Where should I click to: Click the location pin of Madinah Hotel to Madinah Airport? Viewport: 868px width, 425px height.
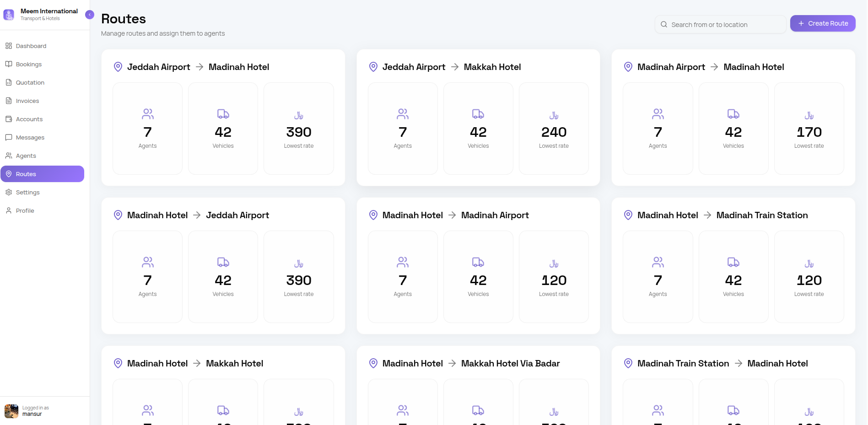click(x=373, y=215)
